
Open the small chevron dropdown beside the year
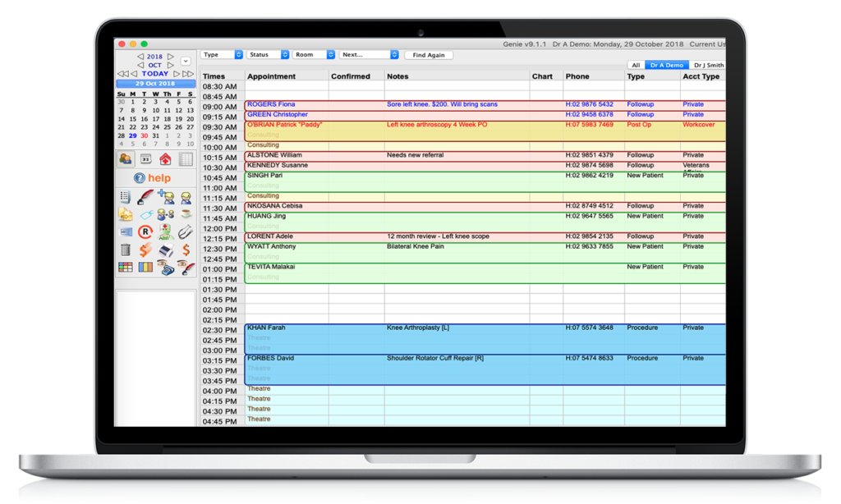point(186,61)
